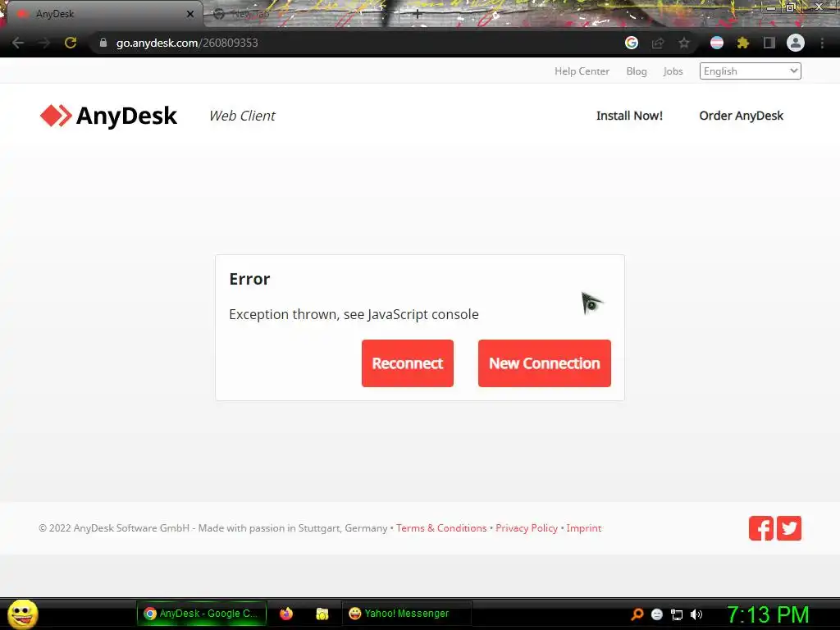Open the Blog link

coord(637,71)
